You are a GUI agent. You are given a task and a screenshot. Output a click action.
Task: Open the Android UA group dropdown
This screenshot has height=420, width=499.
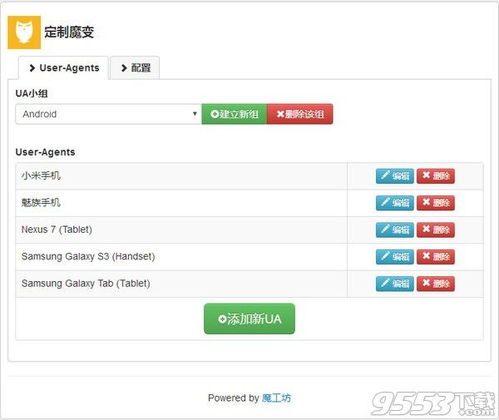(x=108, y=114)
